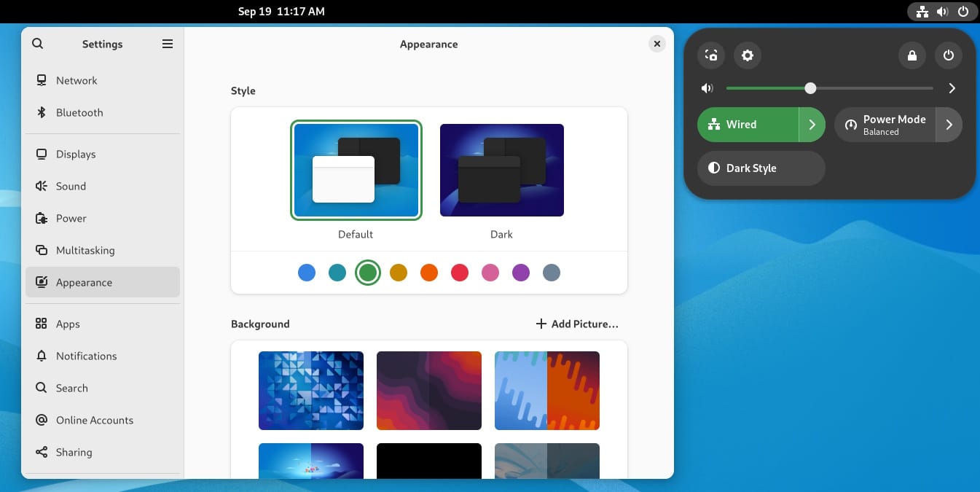This screenshot has width=980, height=492.
Task: Open the Settings hamburger menu
Action: (x=167, y=44)
